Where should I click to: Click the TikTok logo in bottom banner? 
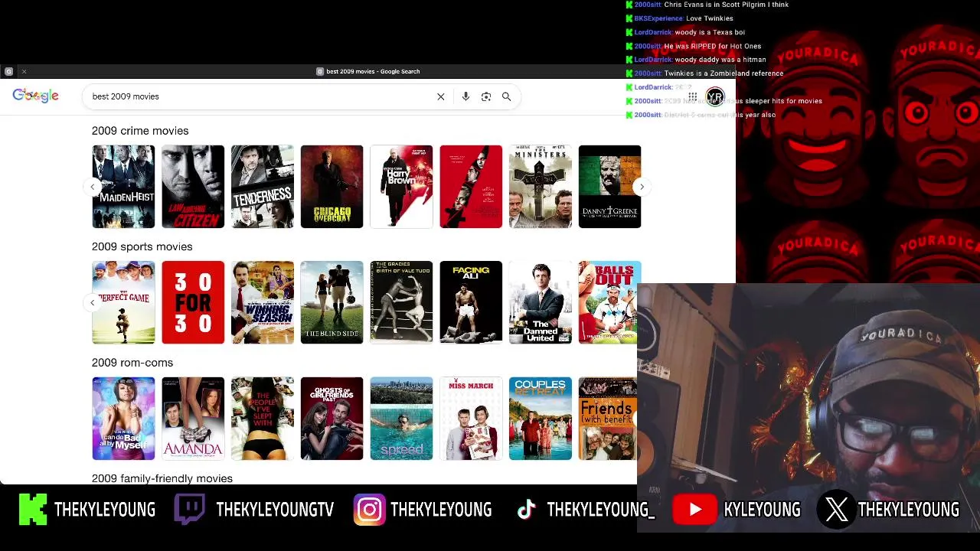pos(526,510)
